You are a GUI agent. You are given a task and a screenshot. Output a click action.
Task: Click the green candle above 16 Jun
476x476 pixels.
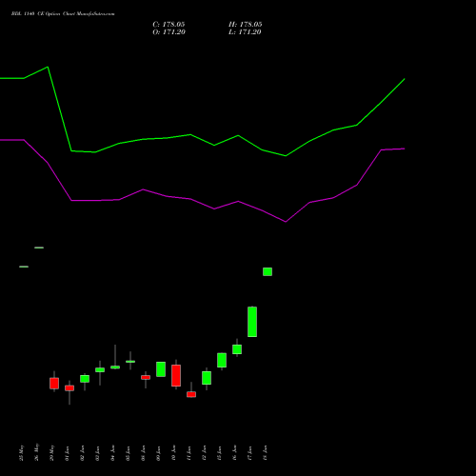(x=237, y=349)
